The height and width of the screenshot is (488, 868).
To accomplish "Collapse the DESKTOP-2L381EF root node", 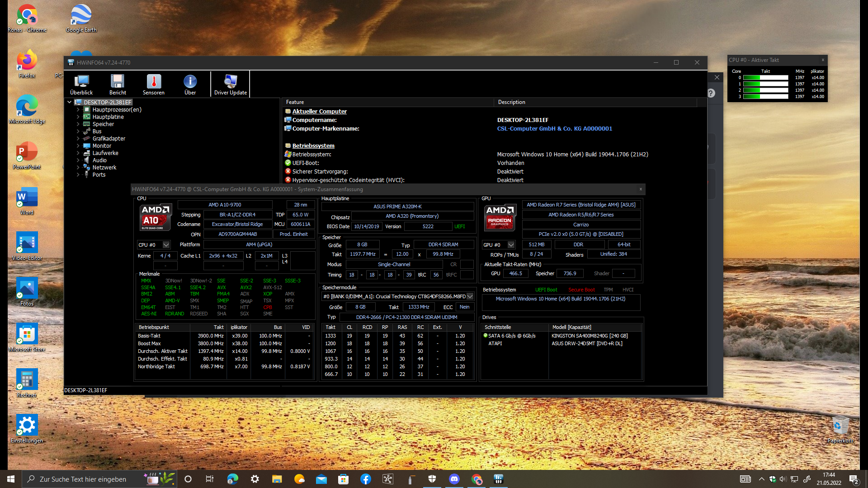I will [69, 102].
